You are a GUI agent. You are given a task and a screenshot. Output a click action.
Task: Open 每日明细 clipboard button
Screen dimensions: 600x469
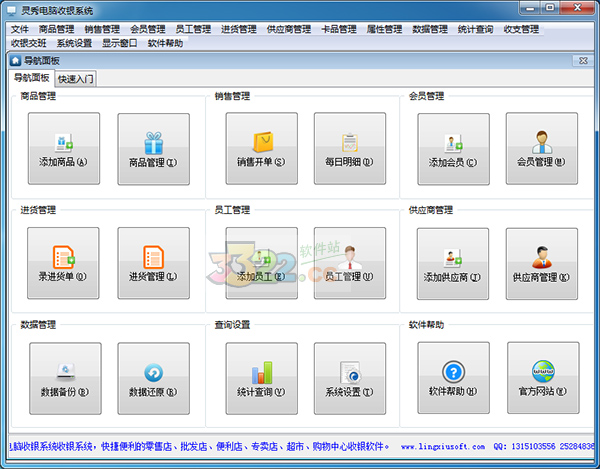(350, 148)
